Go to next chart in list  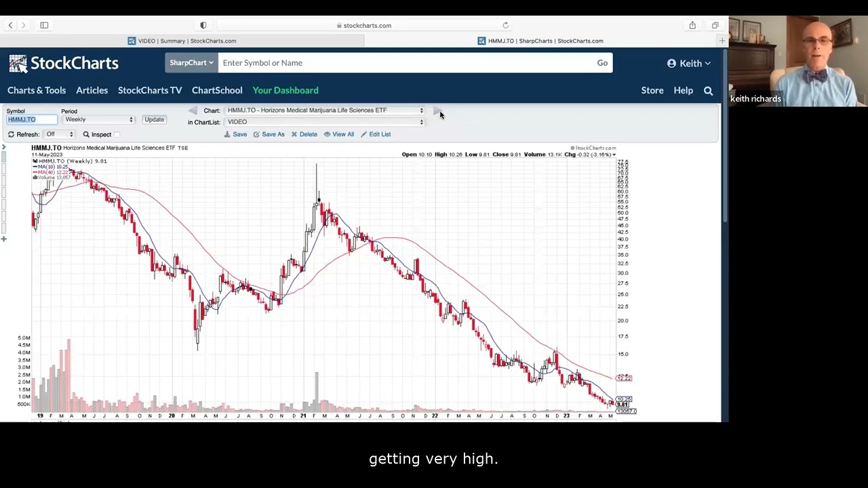pyautogui.click(x=437, y=110)
